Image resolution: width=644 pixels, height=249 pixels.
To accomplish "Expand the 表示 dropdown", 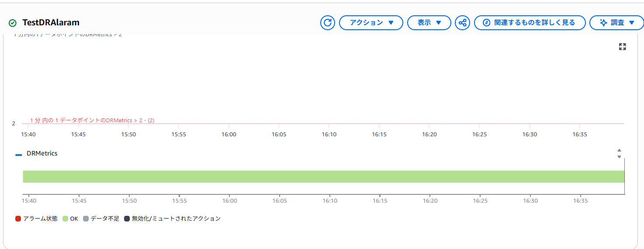I will click(x=429, y=23).
